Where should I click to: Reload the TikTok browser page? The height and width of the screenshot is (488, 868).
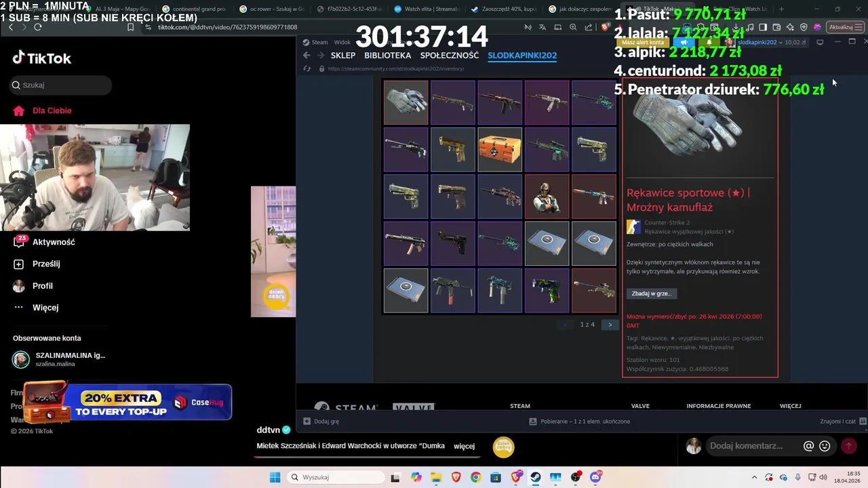tap(38, 27)
